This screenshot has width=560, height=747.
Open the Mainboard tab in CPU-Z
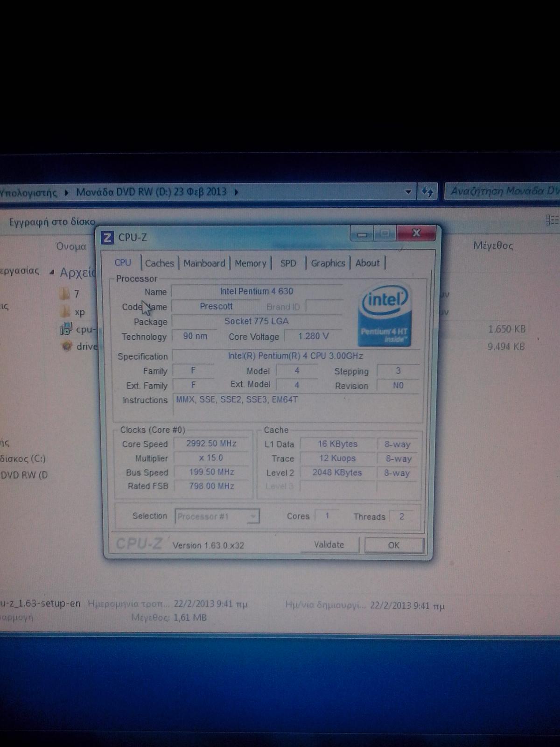pyautogui.click(x=204, y=263)
